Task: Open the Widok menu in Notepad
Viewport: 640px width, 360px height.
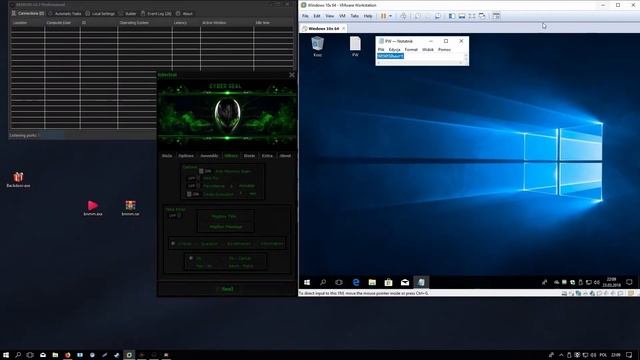Action: pos(428,49)
